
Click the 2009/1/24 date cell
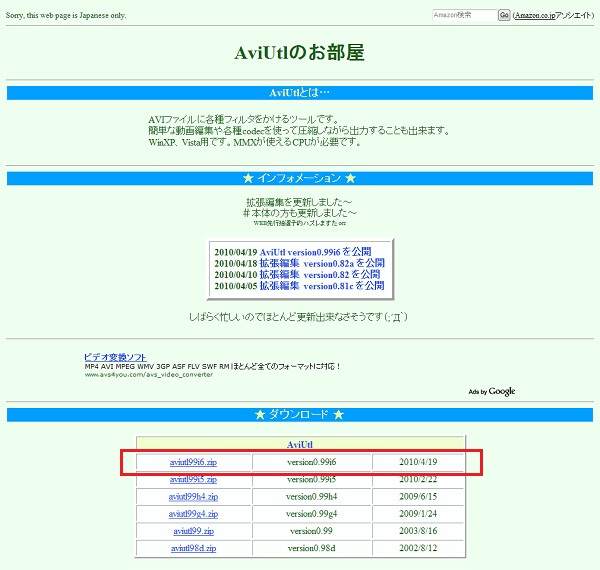(418, 514)
